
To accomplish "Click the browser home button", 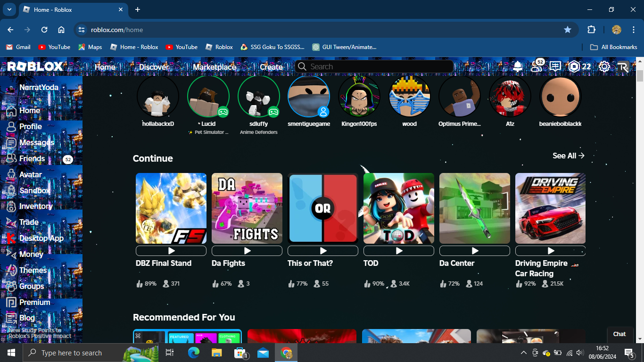I will (x=61, y=30).
